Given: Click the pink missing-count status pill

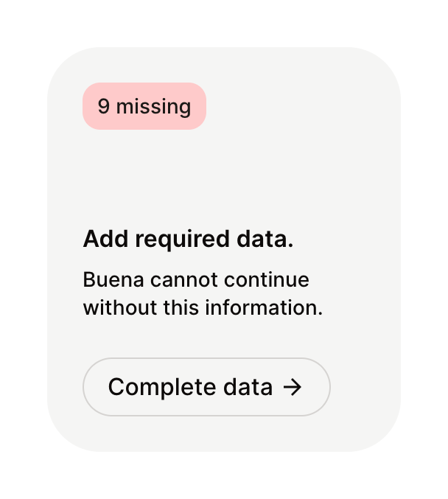Looking at the screenshot, I should pyautogui.click(x=144, y=106).
